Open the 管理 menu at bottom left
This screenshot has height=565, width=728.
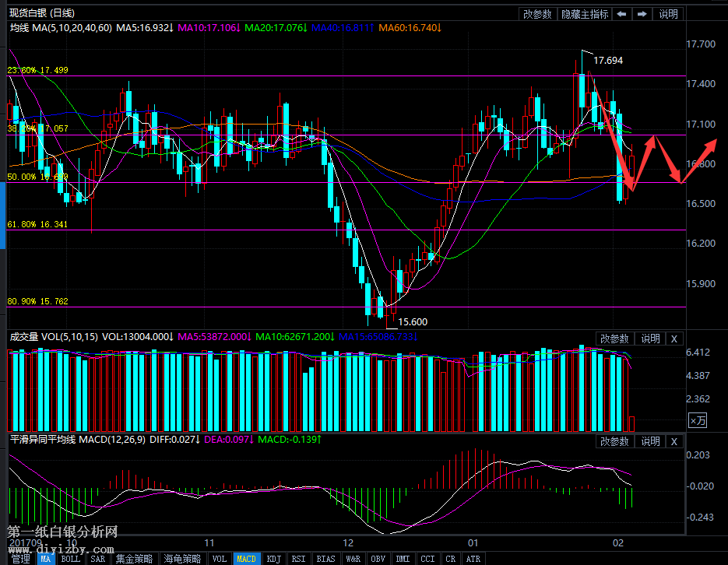click(x=19, y=559)
